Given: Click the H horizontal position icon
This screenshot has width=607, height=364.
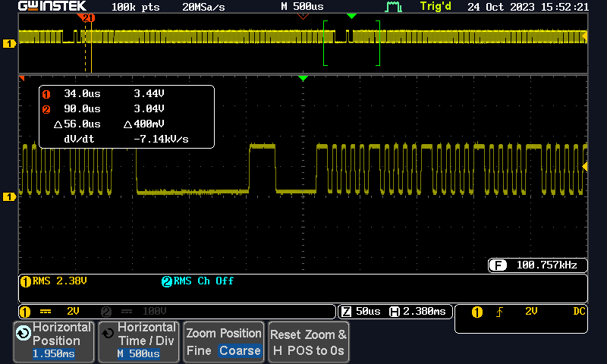Looking at the screenshot, I should 394,312.
